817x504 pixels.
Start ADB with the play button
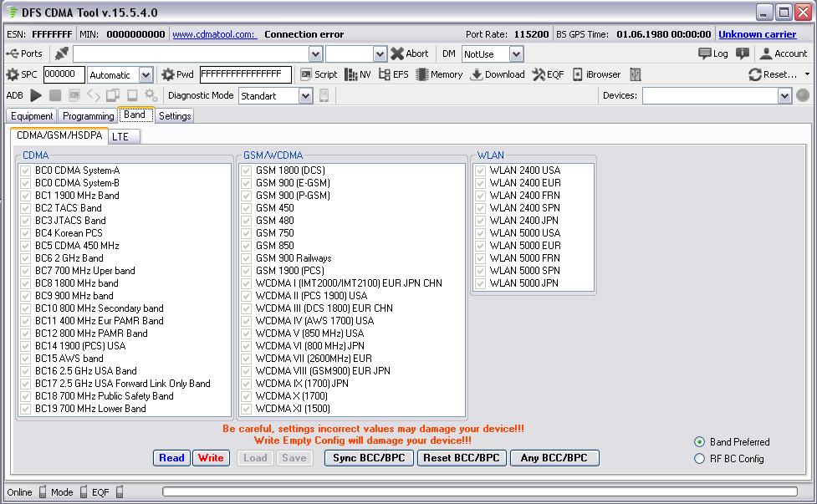click(x=36, y=95)
